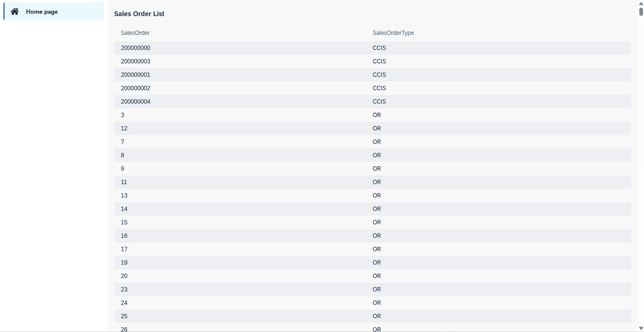Open the Home page navigation item

click(x=42, y=12)
